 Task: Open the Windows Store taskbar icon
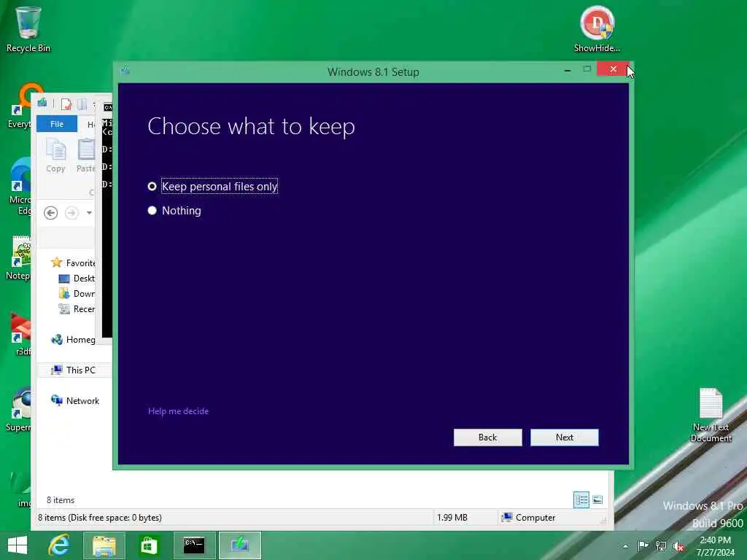click(149, 545)
